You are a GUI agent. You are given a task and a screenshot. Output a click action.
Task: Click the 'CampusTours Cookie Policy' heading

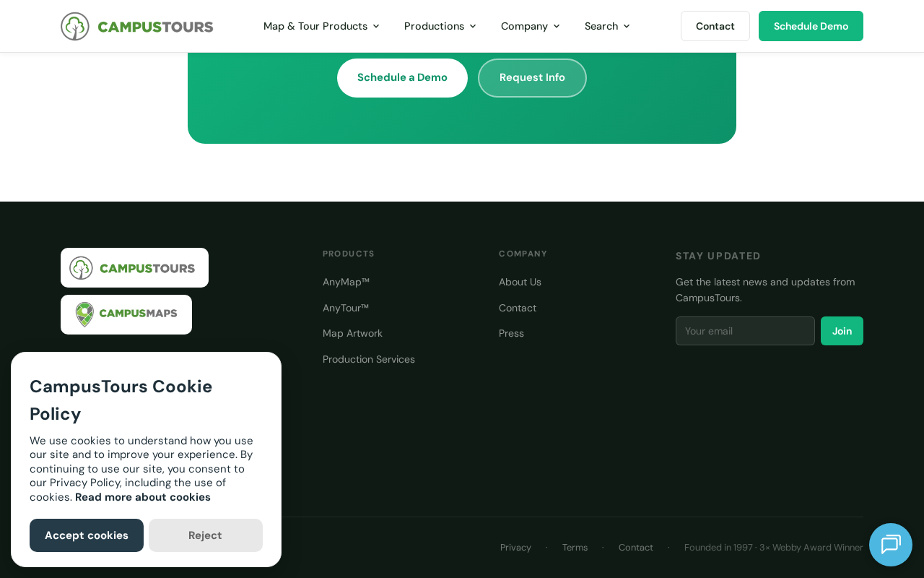121,400
